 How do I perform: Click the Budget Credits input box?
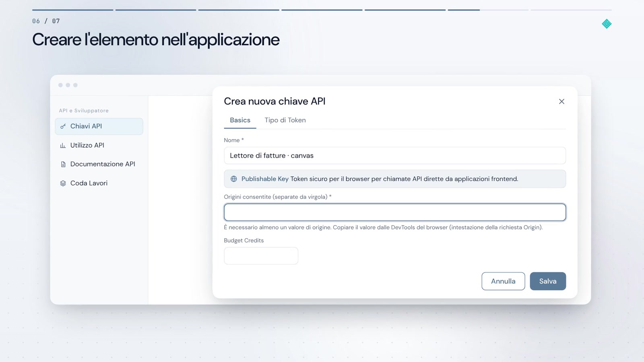(x=261, y=256)
